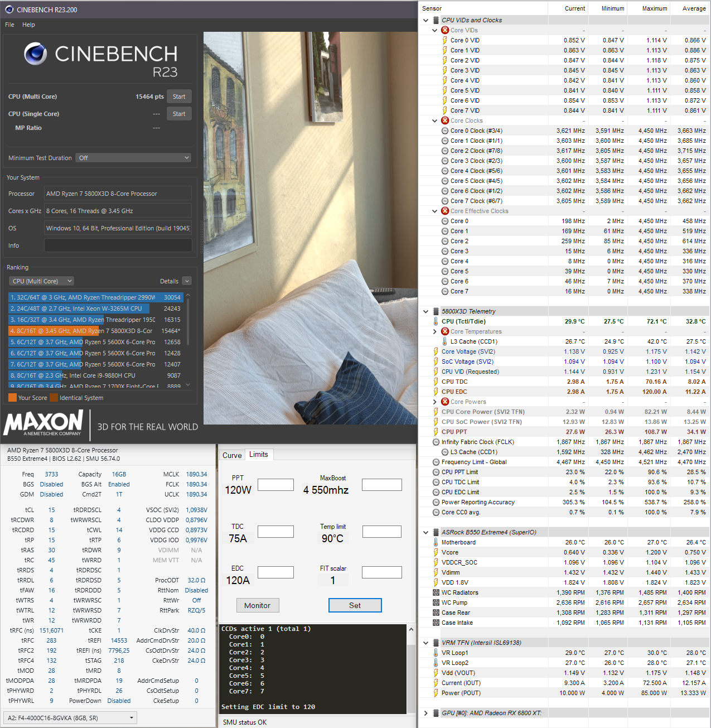Start the CPU Single Core test
711x728 pixels.
coord(179,114)
